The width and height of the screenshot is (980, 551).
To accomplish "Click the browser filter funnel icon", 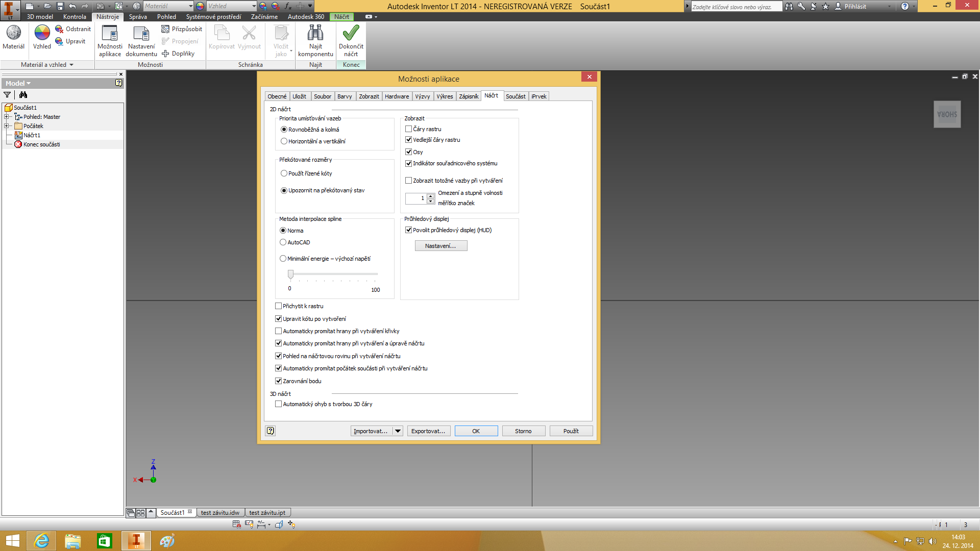I will pyautogui.click(x=7, y=95).
